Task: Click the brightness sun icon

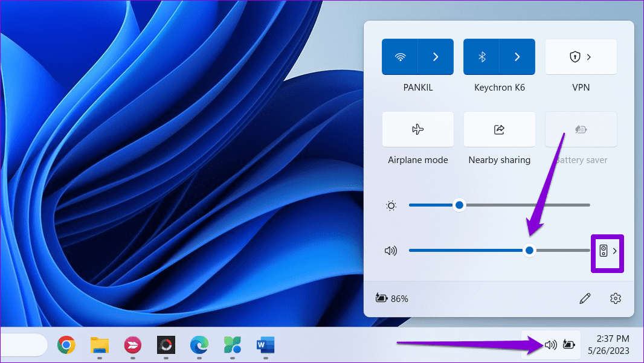Action: 391,205
